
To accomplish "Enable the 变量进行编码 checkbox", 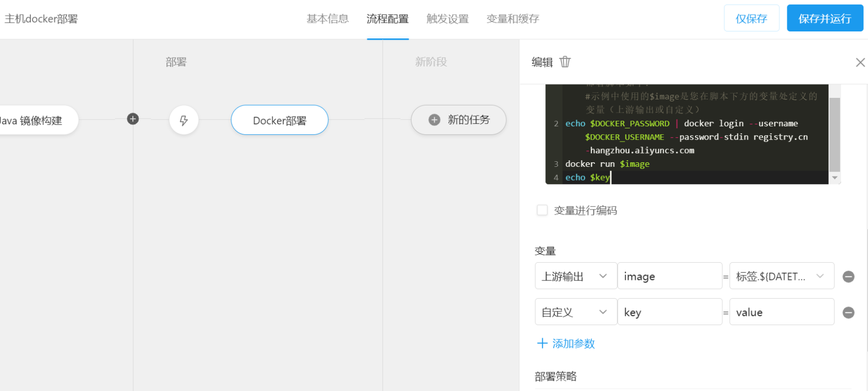I will [x=542, y=210].
